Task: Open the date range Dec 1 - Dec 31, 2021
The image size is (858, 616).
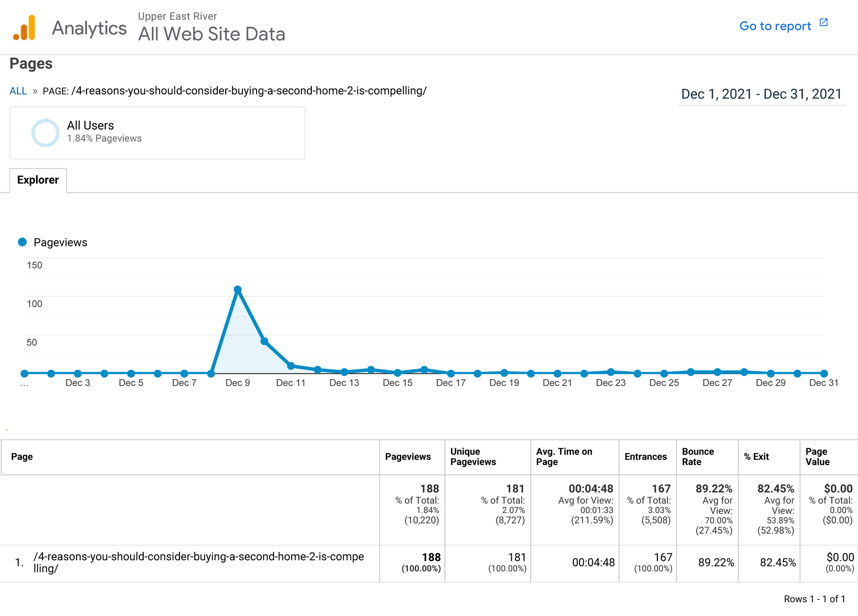Action: [x=761, y=94]
